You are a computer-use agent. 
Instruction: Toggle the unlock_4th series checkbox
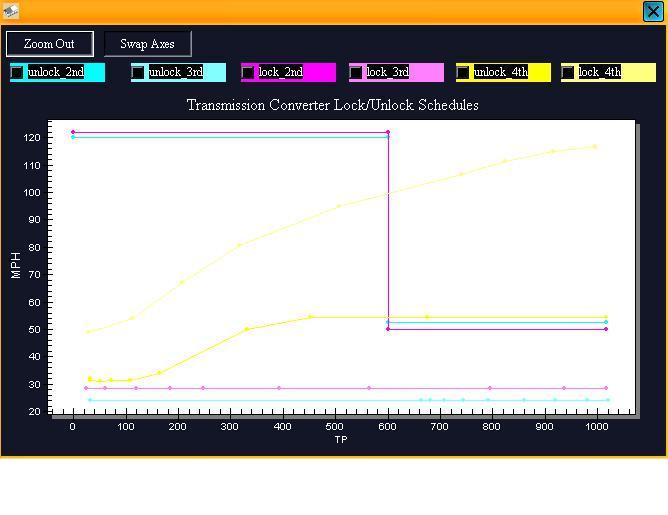click(463, 72)
